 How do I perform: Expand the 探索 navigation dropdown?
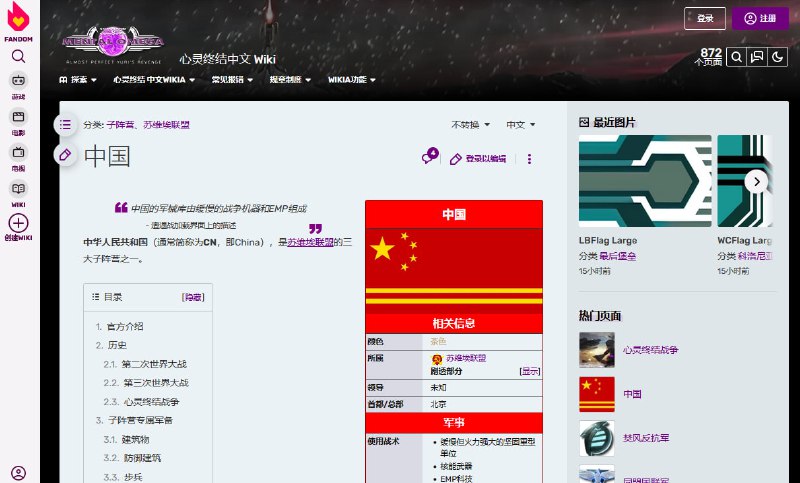[78, 80]
